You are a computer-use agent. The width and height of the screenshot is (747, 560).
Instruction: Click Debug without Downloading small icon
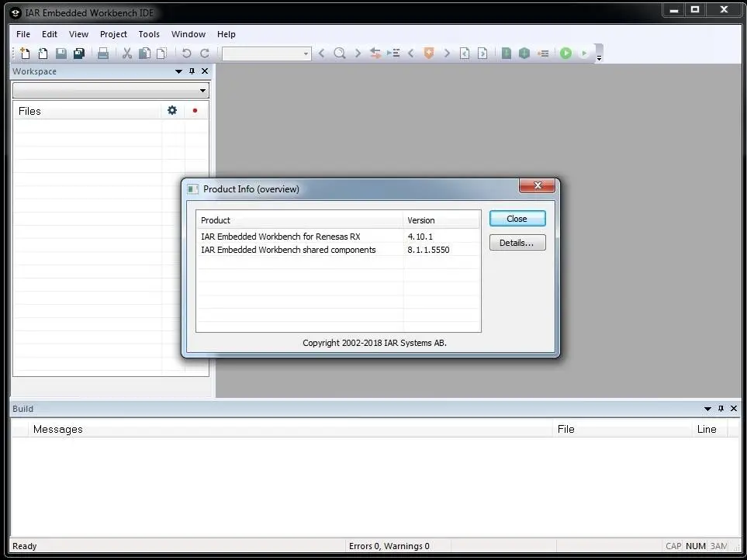pyautogui.click(x=583, y=54)
